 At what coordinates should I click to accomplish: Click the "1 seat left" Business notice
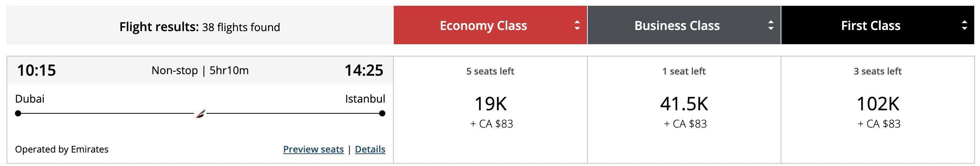pos(684,71)
